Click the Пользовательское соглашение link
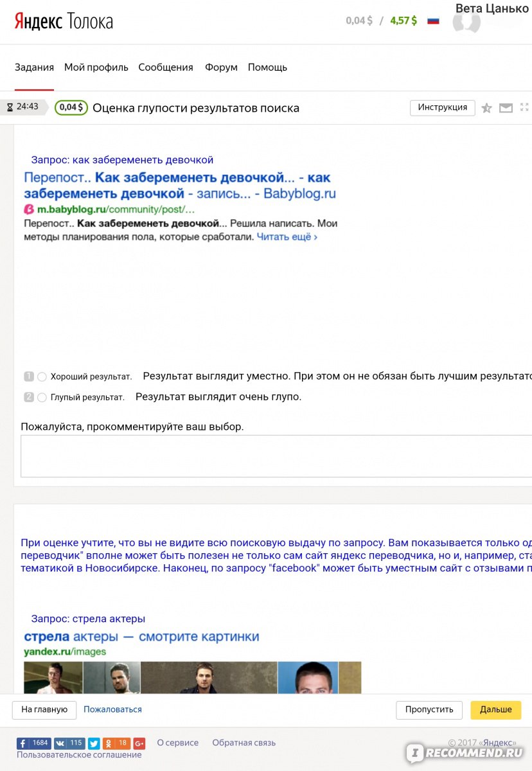 [79, 755]
